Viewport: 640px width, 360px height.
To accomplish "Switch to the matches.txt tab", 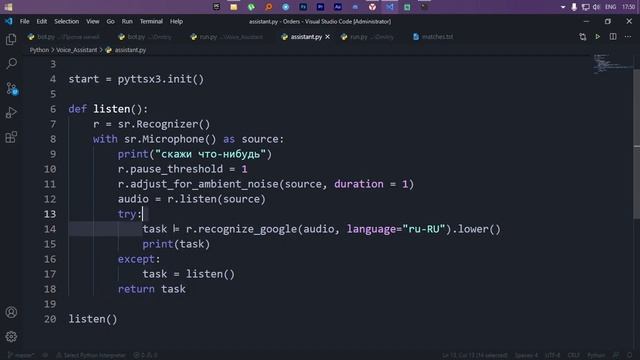I will (433, 37).
